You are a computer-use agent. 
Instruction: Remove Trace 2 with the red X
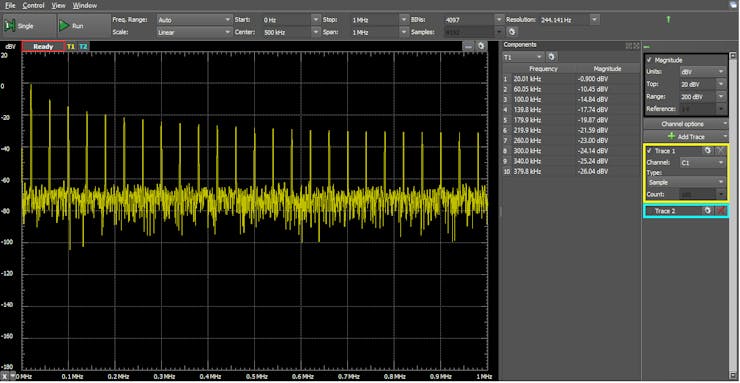(x=721, y=211)
